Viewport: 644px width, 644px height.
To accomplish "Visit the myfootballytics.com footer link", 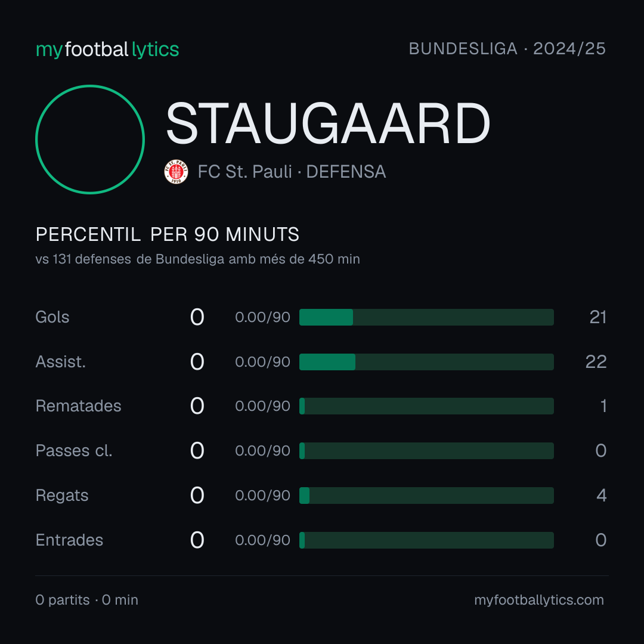I will click(539, 600).
